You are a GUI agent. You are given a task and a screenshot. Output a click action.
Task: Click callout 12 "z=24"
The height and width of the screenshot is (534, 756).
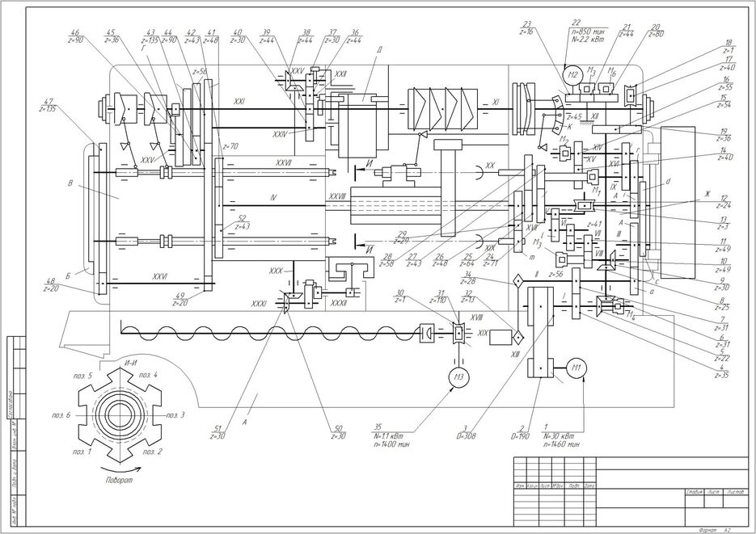724,202
